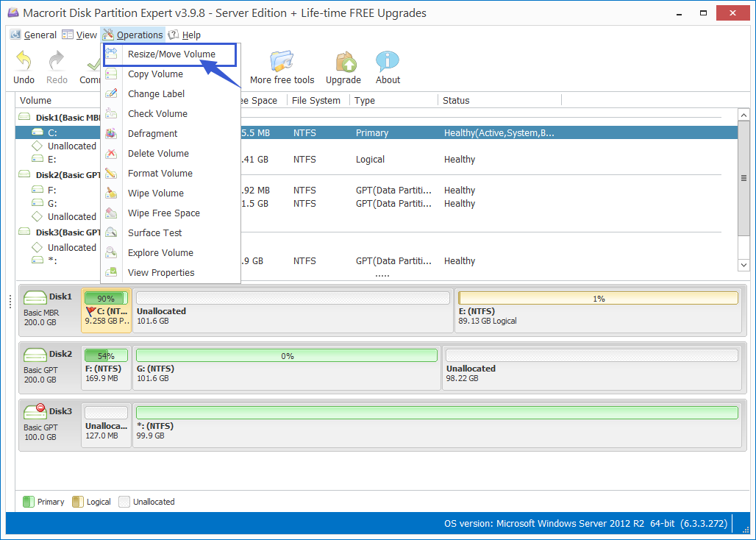Select the F: volume row

(376, 190)
